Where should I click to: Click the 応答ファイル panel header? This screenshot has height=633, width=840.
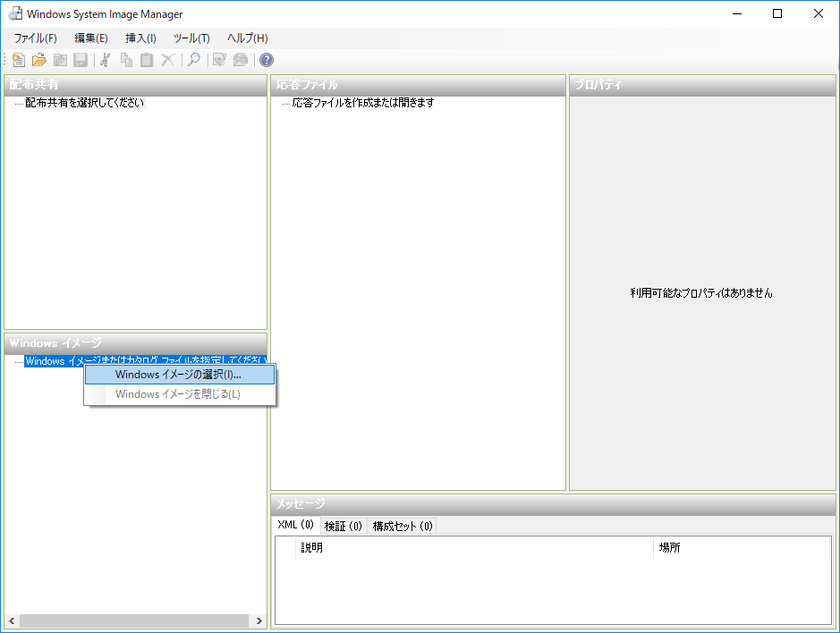(419, 85)
